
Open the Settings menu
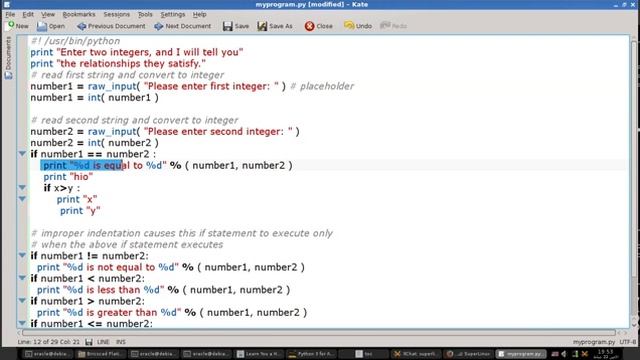coord(173,14)
